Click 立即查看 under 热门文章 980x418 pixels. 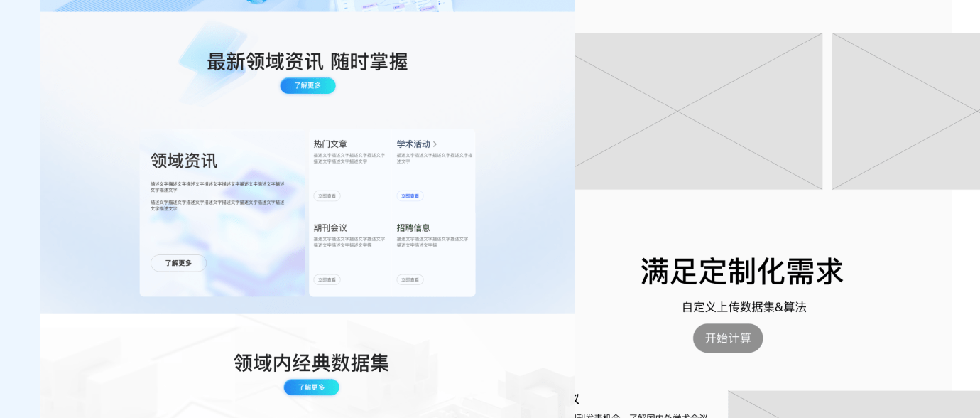[x=327, y=196]
